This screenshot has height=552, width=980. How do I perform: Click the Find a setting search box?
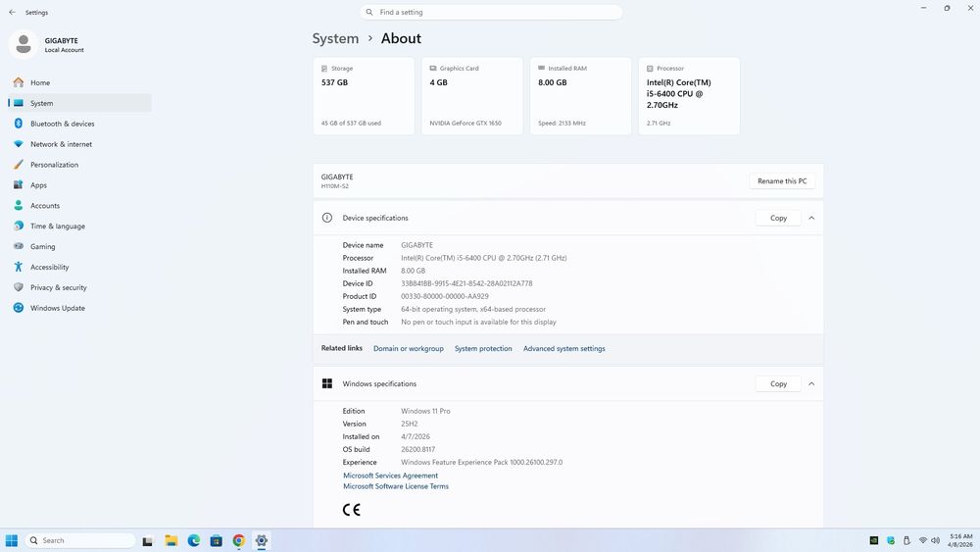pos(491,12)
